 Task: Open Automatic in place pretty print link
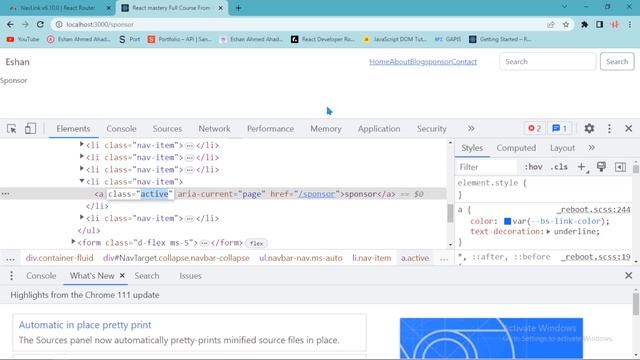85,325
